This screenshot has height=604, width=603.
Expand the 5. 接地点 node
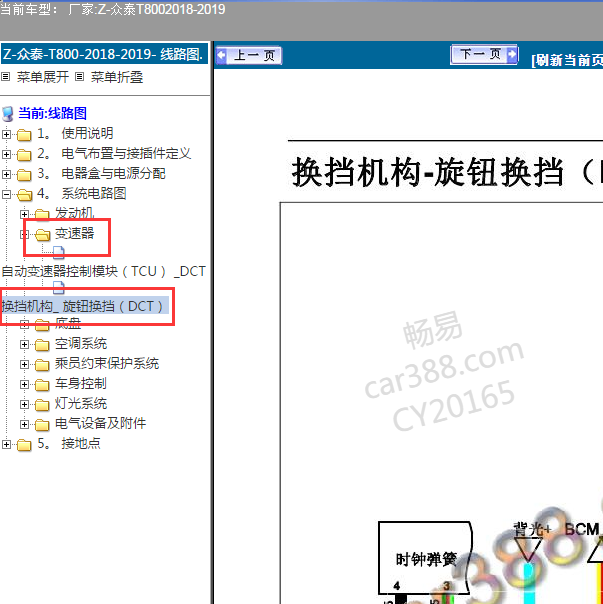pos(6,445)
